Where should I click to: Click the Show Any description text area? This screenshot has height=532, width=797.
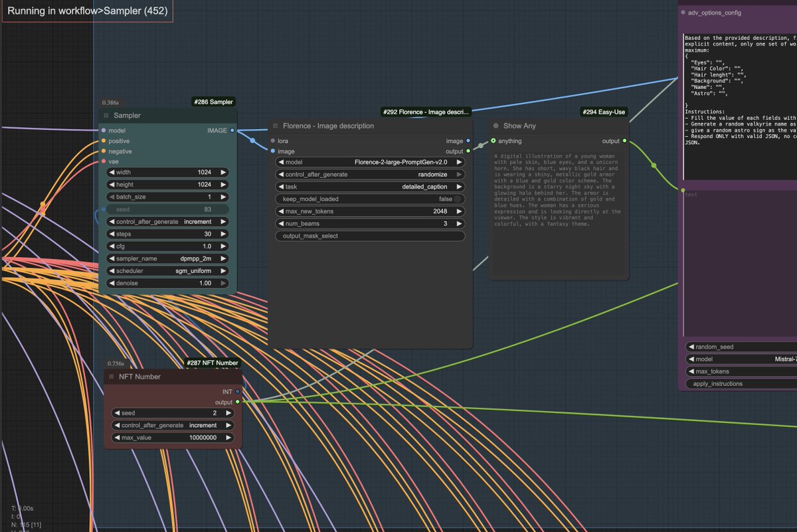559,213
